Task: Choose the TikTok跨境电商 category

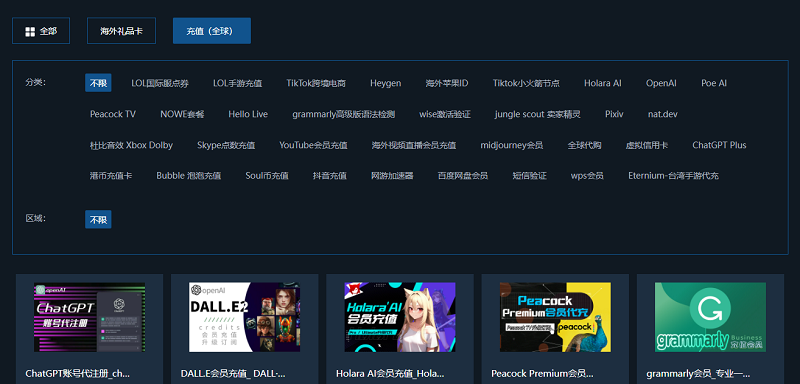Action: [316, 83]
